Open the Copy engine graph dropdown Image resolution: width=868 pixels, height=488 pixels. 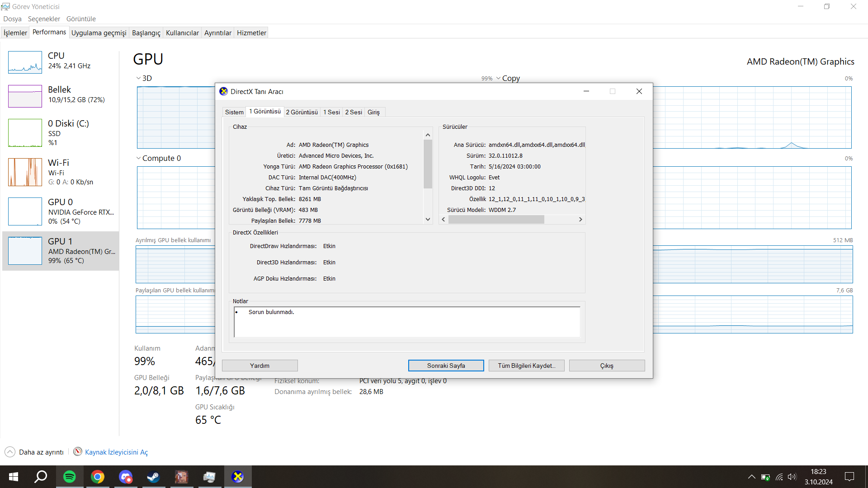[x=498, y=78]
